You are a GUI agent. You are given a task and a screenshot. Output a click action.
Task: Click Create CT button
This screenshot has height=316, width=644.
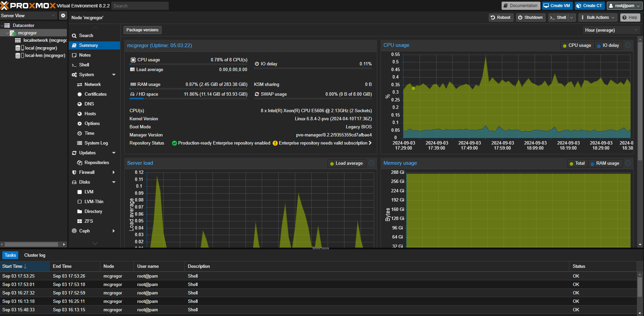[590, 6]
